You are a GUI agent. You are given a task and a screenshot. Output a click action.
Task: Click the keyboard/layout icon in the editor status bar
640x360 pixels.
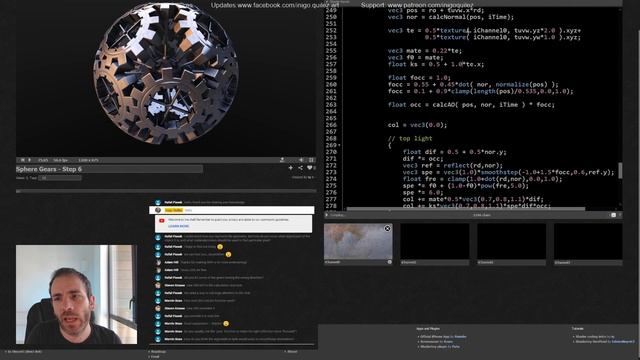click(x=613, y=215)
